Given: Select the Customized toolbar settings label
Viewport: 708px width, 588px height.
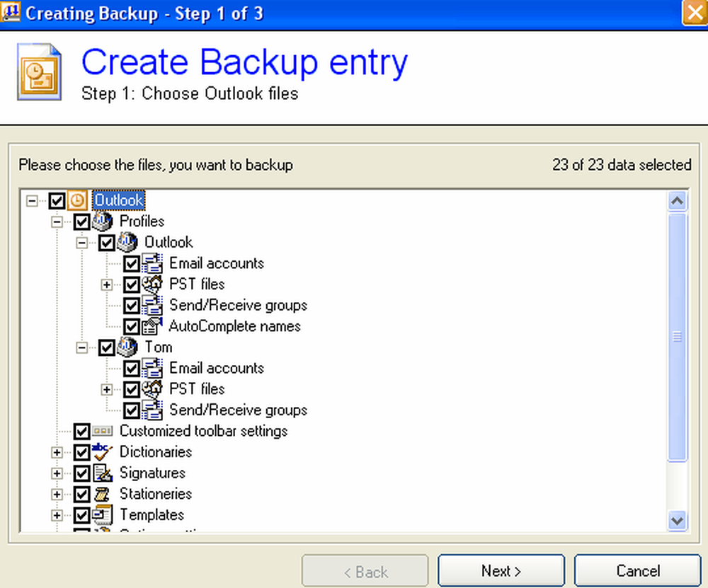Looking at the screenshot, I should (x=204, y=431).
